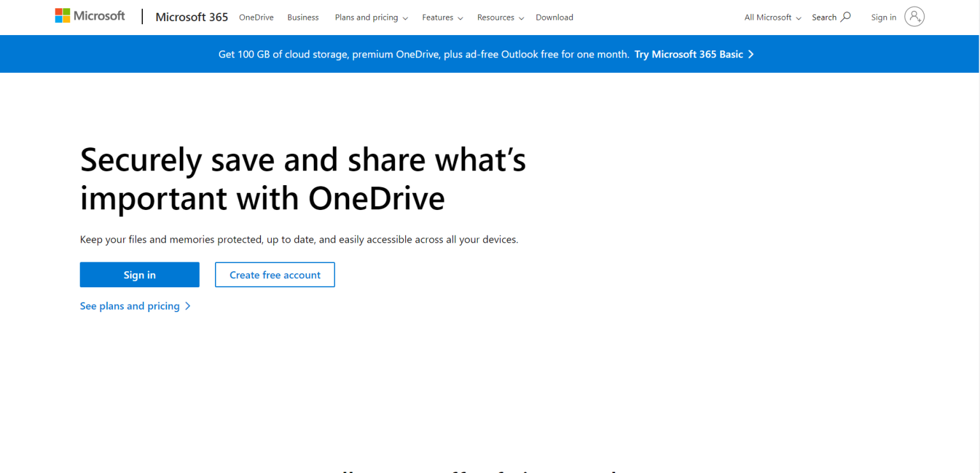Open the Download navigation item

pyautogui.click(x=554, y=17)
